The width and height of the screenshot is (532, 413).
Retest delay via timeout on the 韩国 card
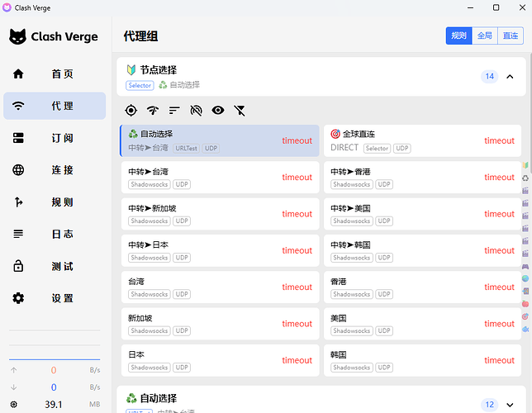[x=499, y=360]
